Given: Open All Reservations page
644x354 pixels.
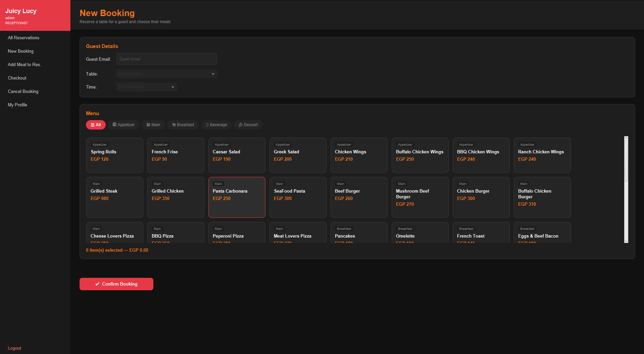Looking at the screenshot, I should pos(23,38).
